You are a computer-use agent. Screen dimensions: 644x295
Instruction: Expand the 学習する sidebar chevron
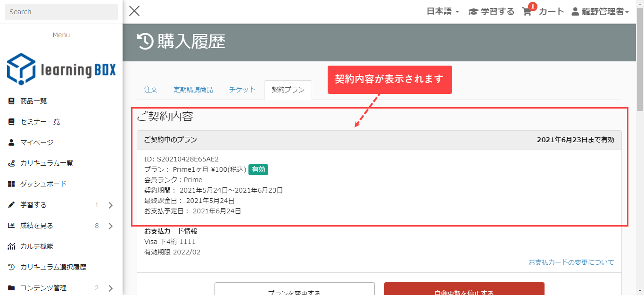tap(111, 205)
